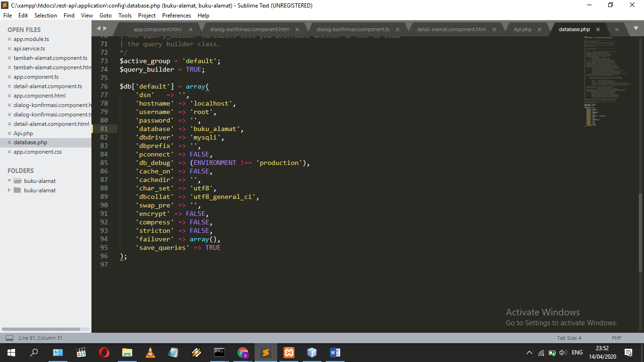Switch to detail-alamat.component.html tab
Image resolution: width=644 pixels, height=362 pixels.
(452, 29)
